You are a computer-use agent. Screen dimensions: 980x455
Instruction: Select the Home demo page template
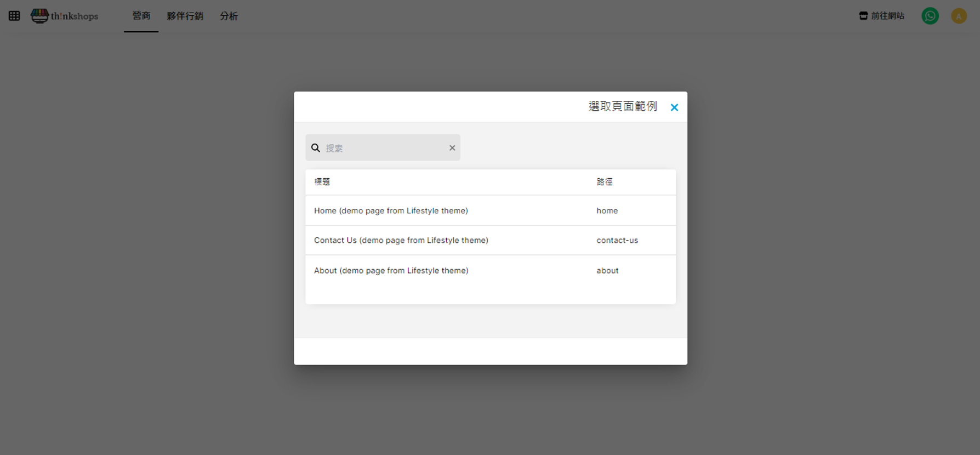pyautogui.click(x=391, y=211)
